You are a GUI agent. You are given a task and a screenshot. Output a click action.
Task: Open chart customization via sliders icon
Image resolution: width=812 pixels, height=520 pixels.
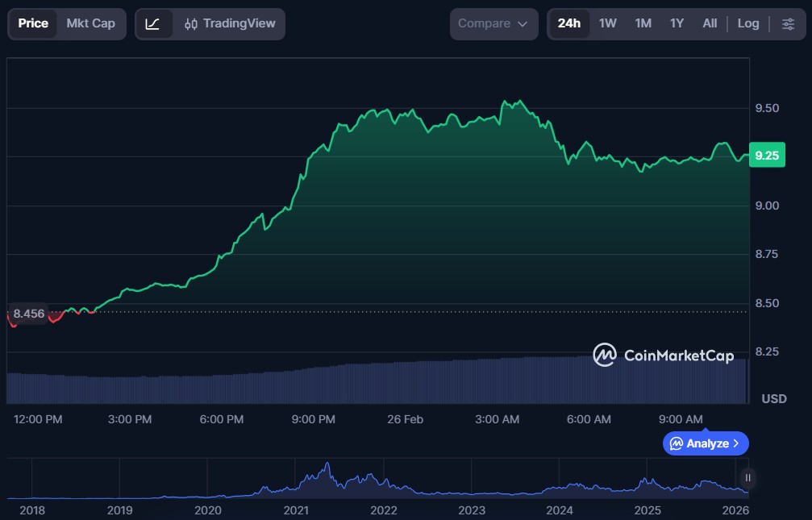click(788, 23)
